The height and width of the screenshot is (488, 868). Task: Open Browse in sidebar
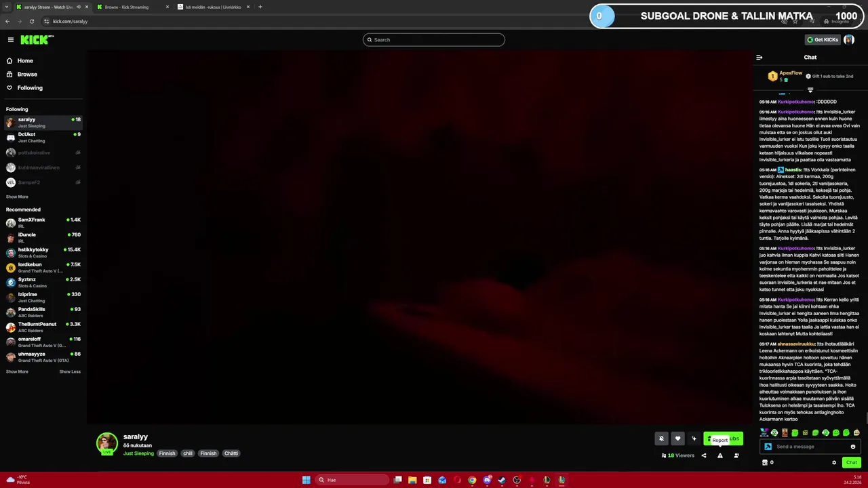tap(27, 74)
